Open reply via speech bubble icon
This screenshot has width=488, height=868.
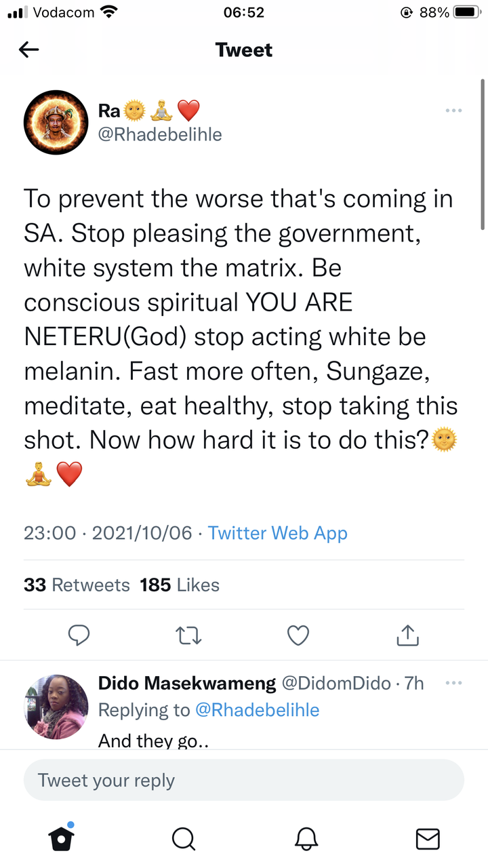tap(80, 635)
